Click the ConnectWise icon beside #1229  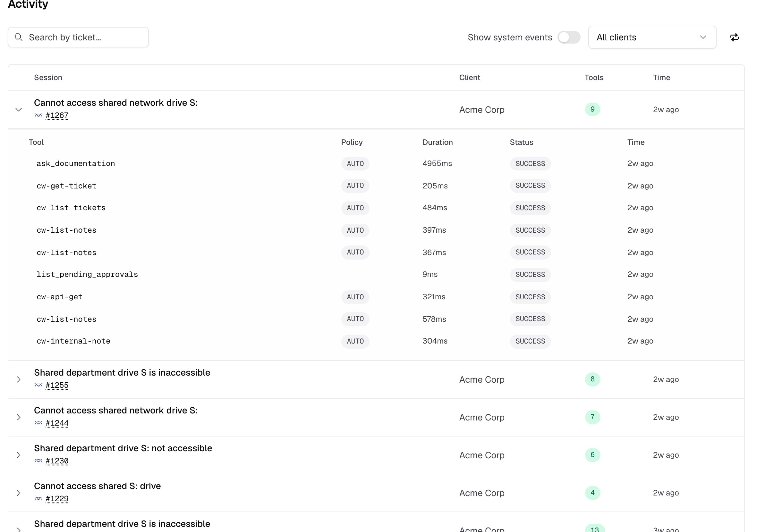pos(38,499)
